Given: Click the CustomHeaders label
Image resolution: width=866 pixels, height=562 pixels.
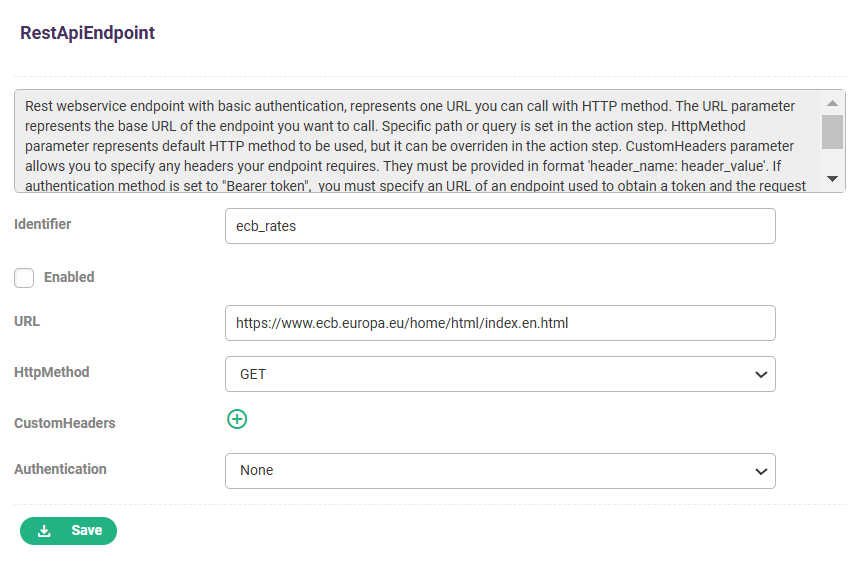Looking at the screenshot, I should 65,423.
